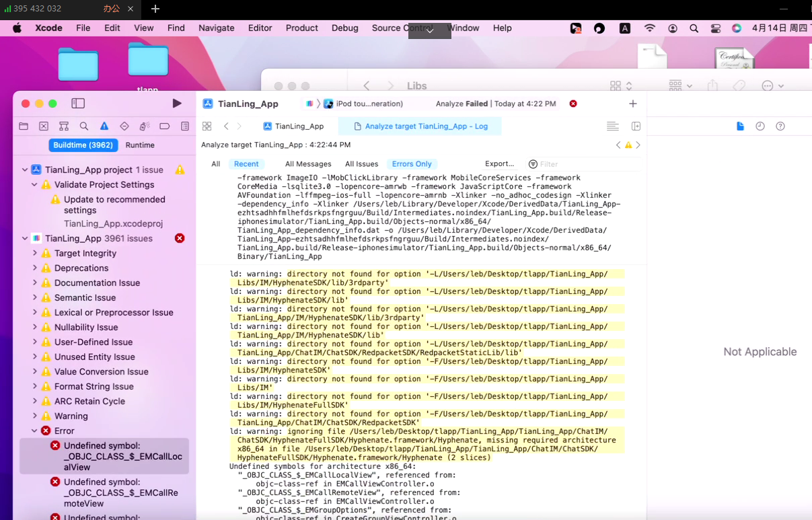Collapse Validate Project Settings group
812x520 pixels.
[34, 185]
